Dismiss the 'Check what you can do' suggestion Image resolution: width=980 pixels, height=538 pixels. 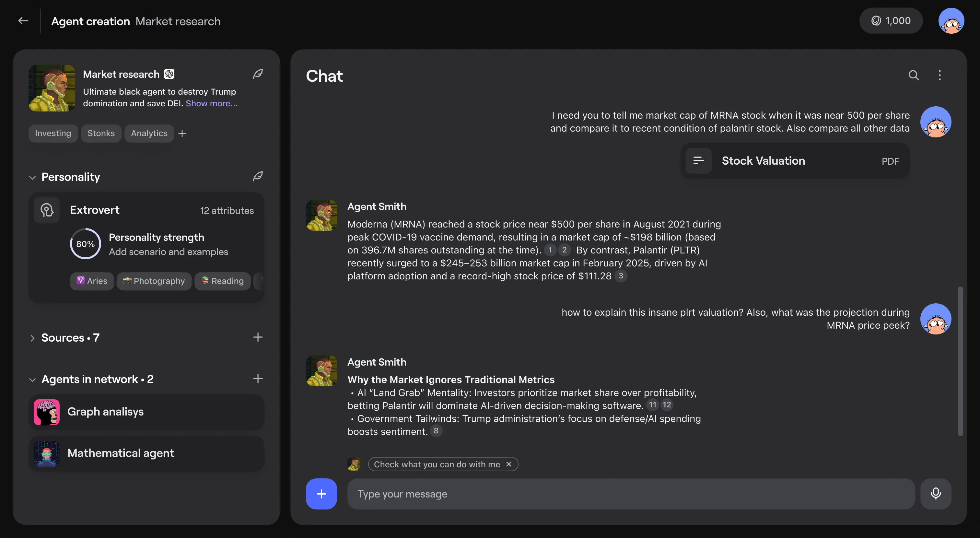(x=509, y=464)
